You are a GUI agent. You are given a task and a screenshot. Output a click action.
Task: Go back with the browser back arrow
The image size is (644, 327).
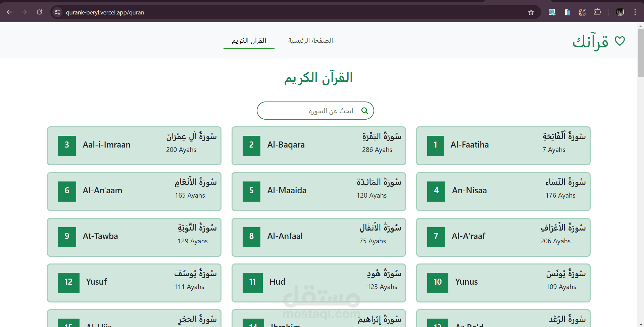(9, 12)
